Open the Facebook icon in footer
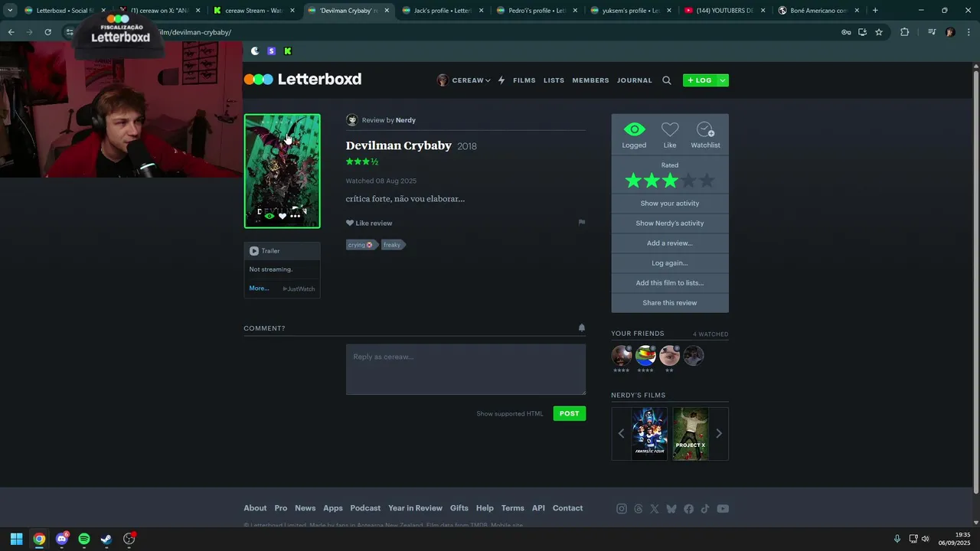The height and width of the screenshot is (551, 980). click(688, 509)
